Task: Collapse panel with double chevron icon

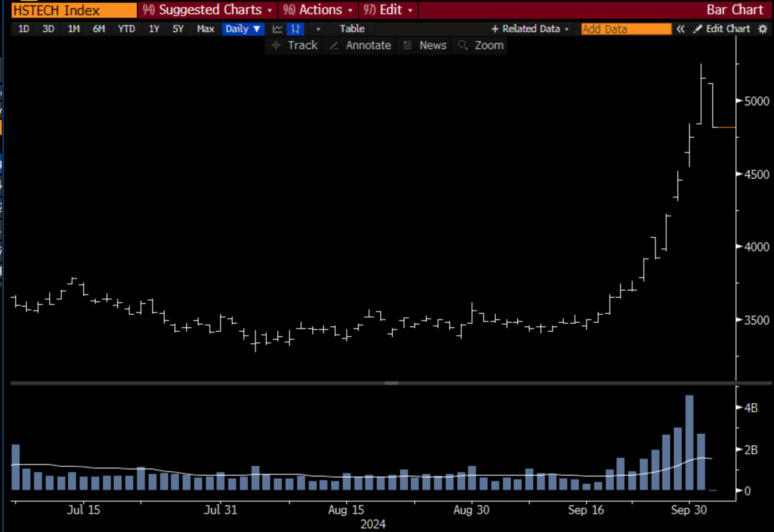Action: point(680,29)
